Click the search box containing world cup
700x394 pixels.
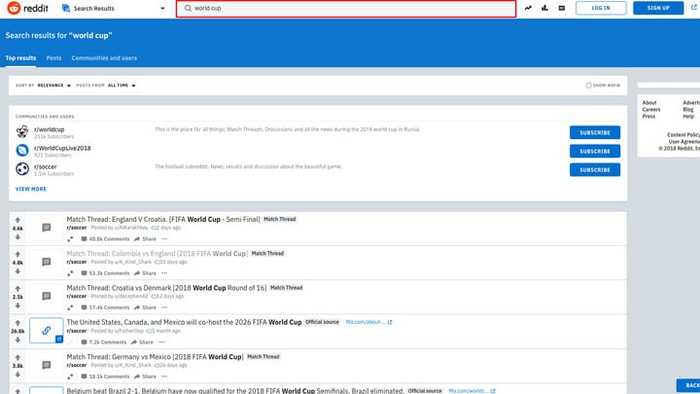point(346,8)
